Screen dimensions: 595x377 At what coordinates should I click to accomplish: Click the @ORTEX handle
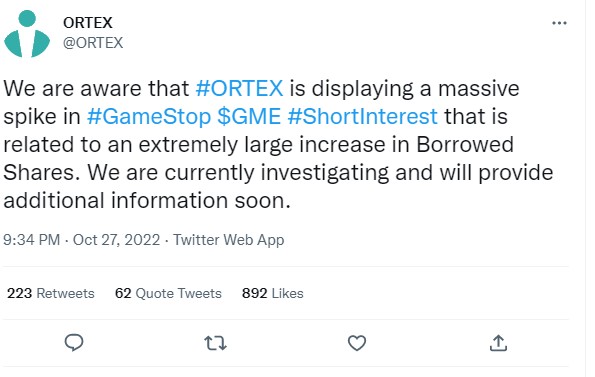click(x=93, y=43)
